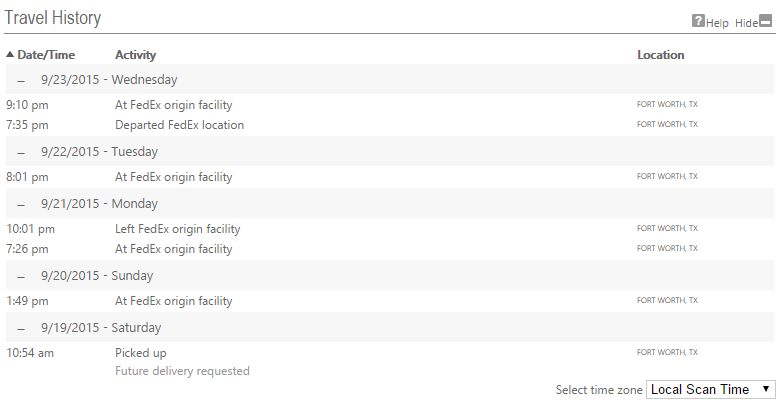
Task: Select the Departed FedEx location entry
Action: [x=179, y=125]
